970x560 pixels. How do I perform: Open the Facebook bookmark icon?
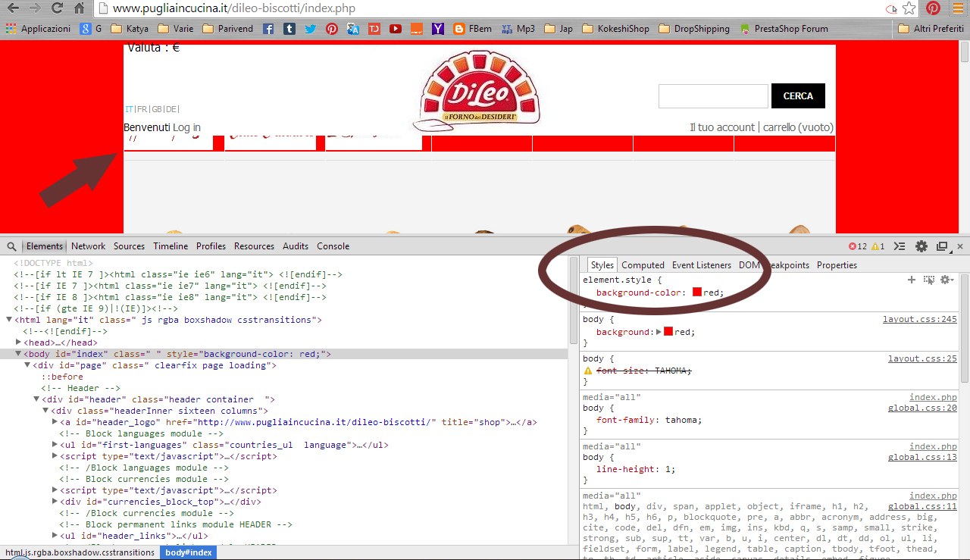pos(268,29)
